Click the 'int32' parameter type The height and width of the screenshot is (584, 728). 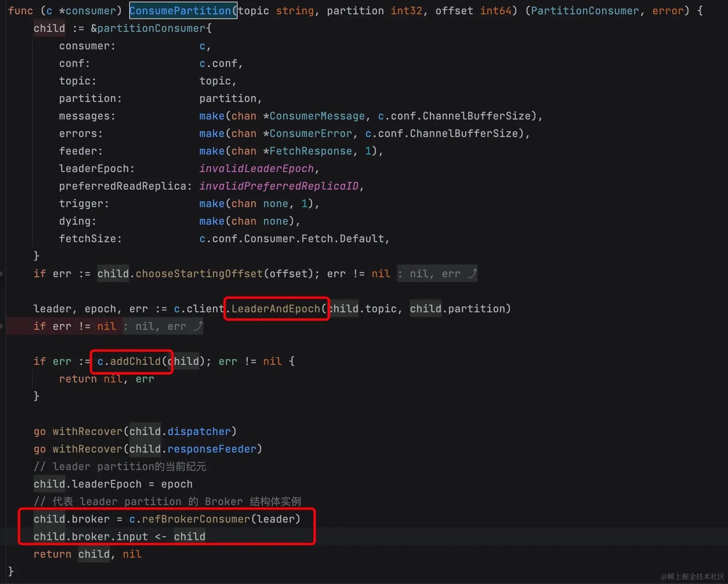(x=406, y=11)
